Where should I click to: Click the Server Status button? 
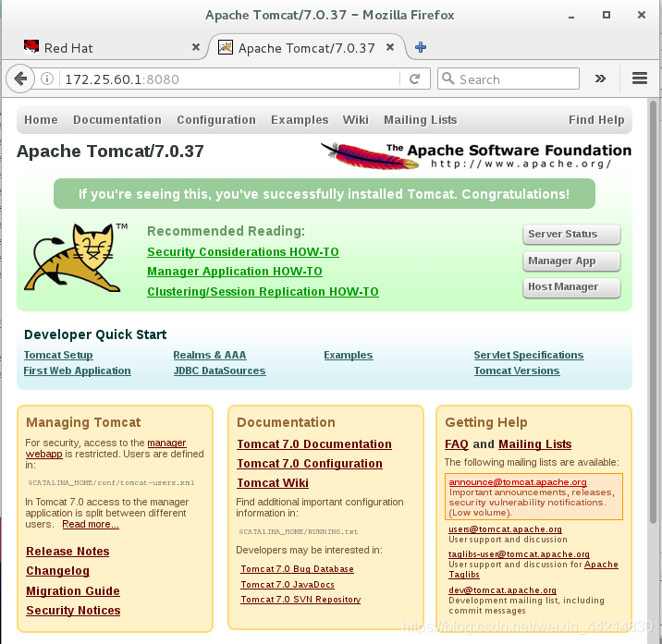[x=571, y=234]
